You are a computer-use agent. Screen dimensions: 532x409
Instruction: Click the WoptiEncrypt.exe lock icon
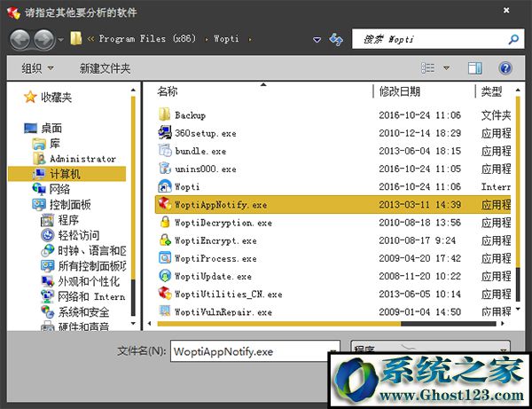tap(165, 240)
